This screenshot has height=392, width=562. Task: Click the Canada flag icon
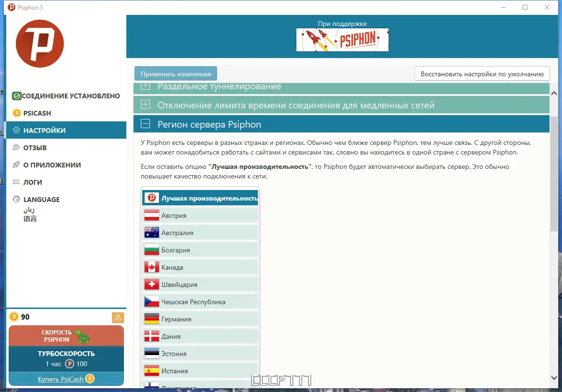click(152, 267)
